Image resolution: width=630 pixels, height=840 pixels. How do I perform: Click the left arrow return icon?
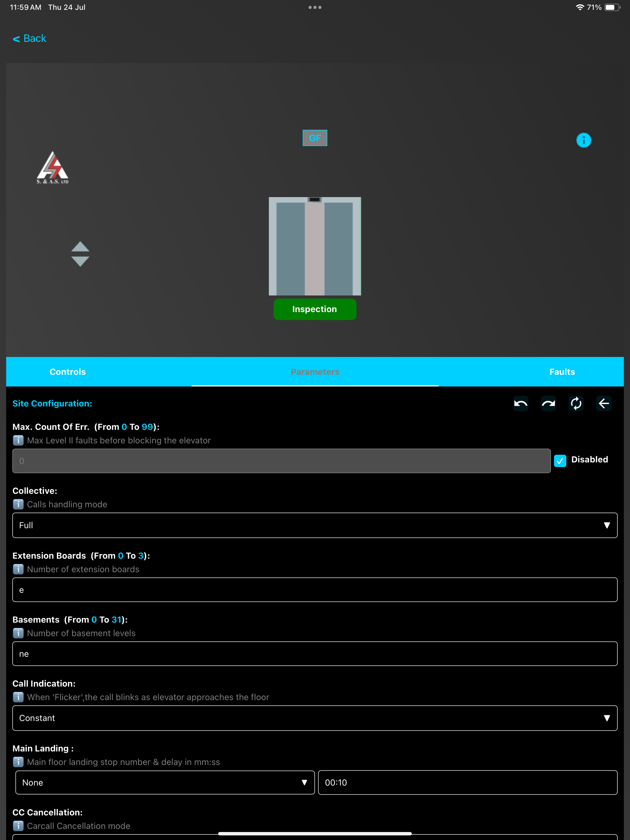(604, 403)
